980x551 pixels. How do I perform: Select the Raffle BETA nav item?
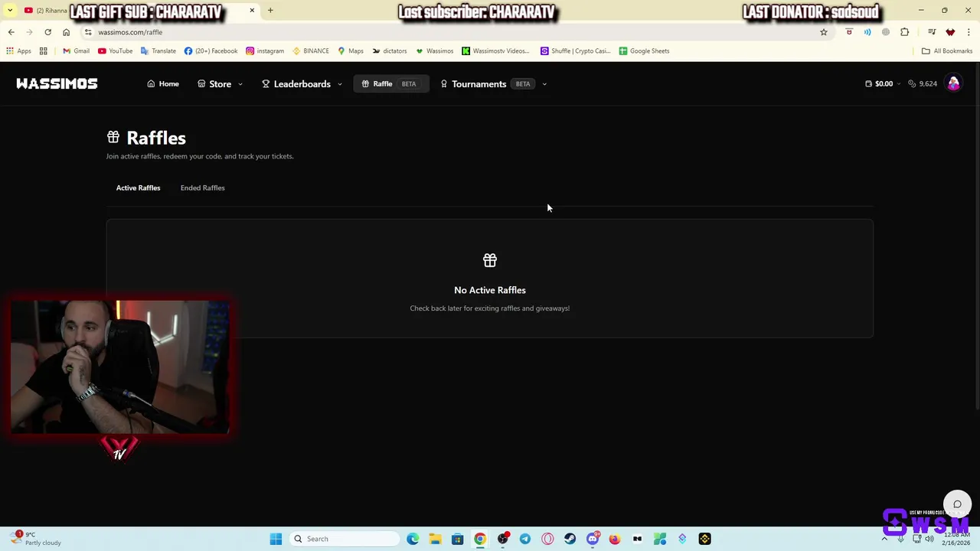391,83
